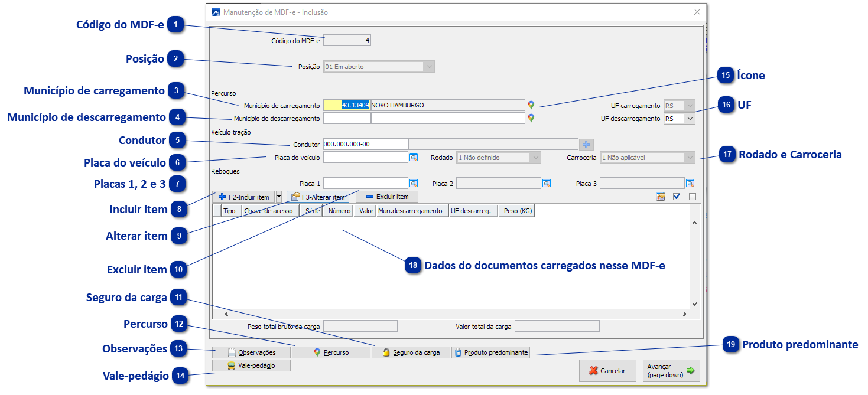Image resolution: width=868 pixels, height=395 pixels.
Task: Focus the Município de descarregamento code field
Action: [347, 118]
